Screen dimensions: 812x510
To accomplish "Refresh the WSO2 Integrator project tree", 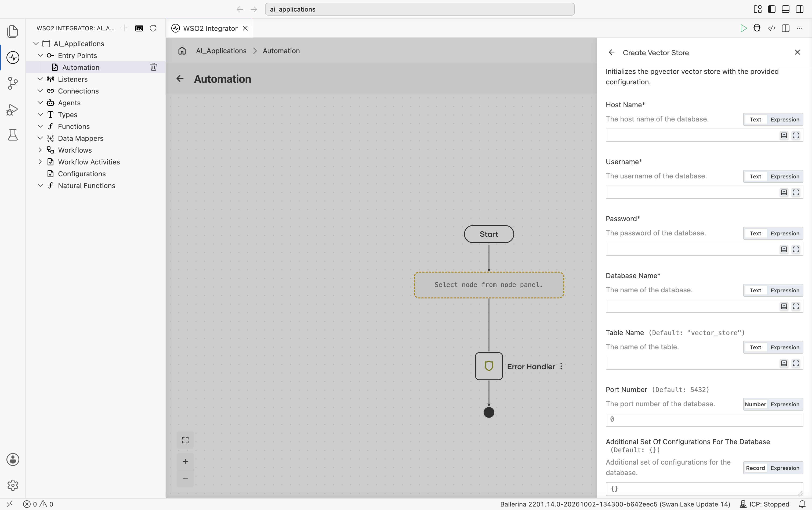I will (153, 28).
